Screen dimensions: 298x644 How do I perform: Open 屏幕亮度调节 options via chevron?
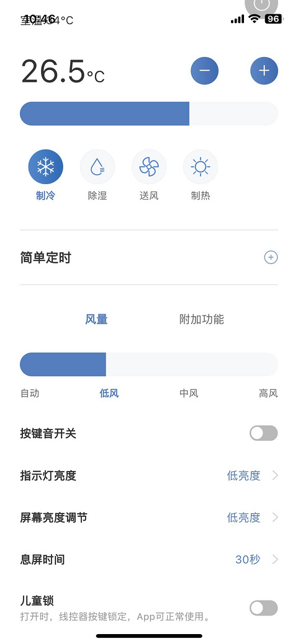(x=275, y=518)
